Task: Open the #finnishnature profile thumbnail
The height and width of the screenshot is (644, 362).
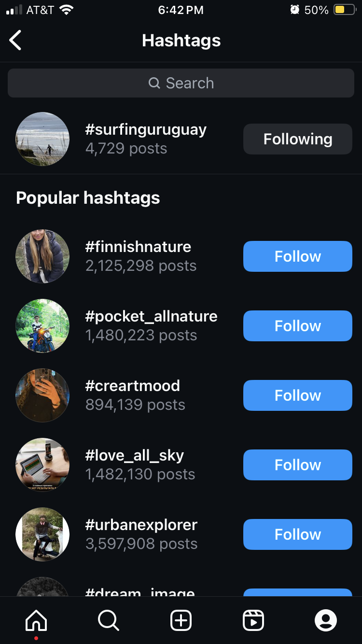Action: [42, 256]
